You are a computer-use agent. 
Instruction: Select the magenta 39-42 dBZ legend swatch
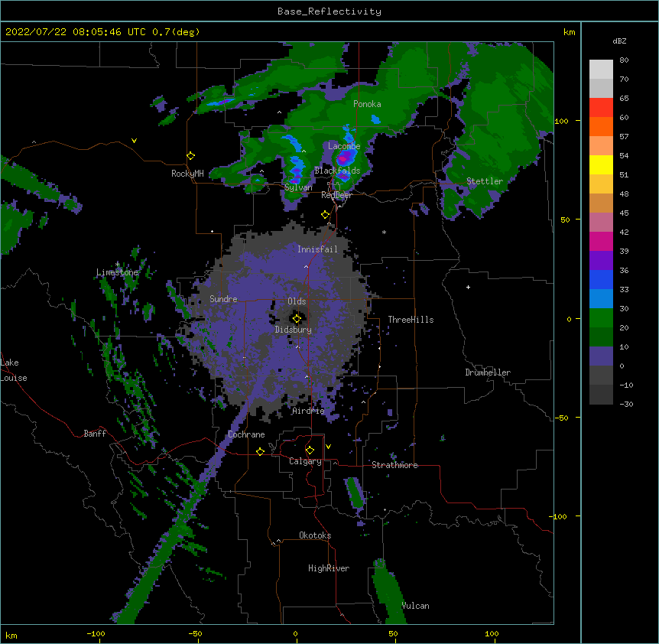pos(601,241)
